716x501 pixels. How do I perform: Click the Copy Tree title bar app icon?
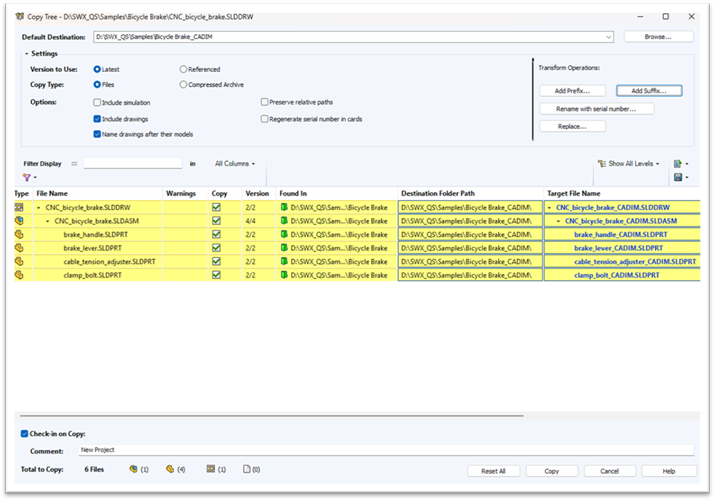pos(19,16)
